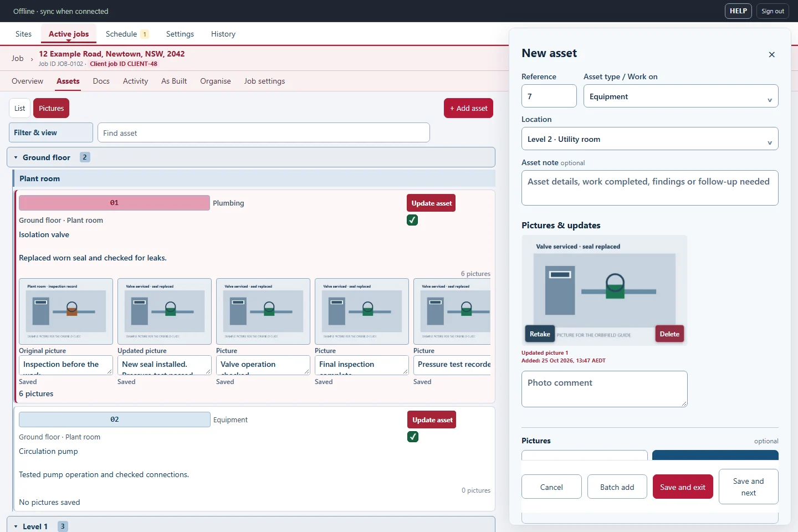Open the Activity tab
The image size is (798, 532).
coord(135,81)
